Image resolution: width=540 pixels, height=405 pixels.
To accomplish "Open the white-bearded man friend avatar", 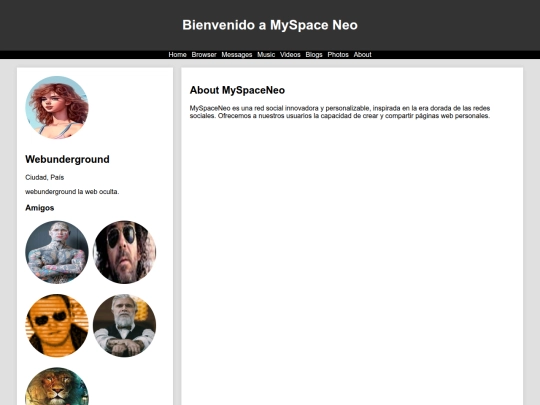I will pyautogui.click(x=124, y=325).
